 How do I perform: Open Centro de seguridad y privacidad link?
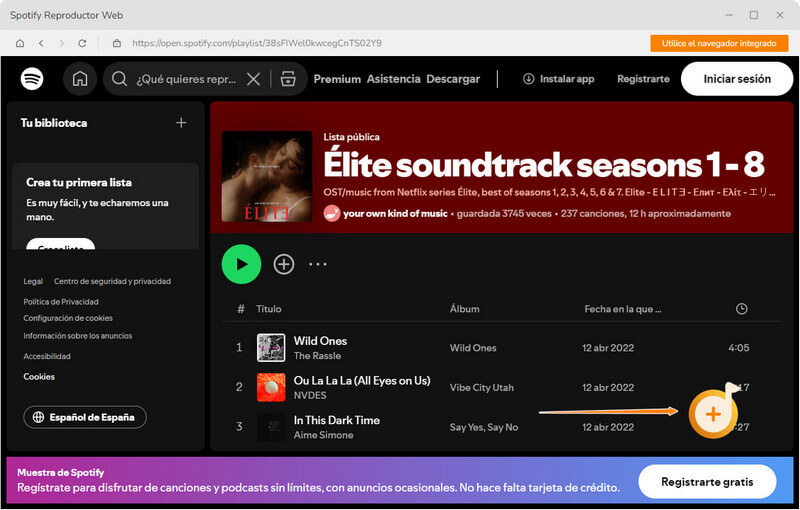112,282
